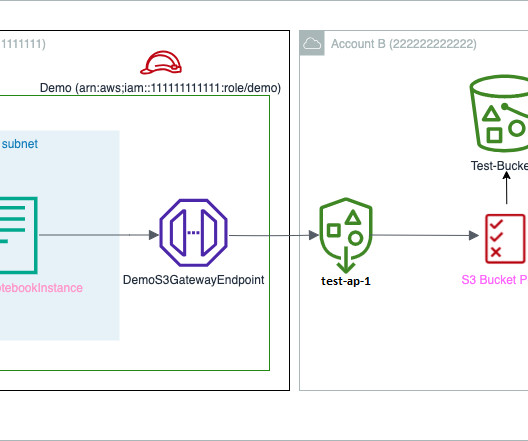Click the teal notebook instance icon

(x=19, y=235)
